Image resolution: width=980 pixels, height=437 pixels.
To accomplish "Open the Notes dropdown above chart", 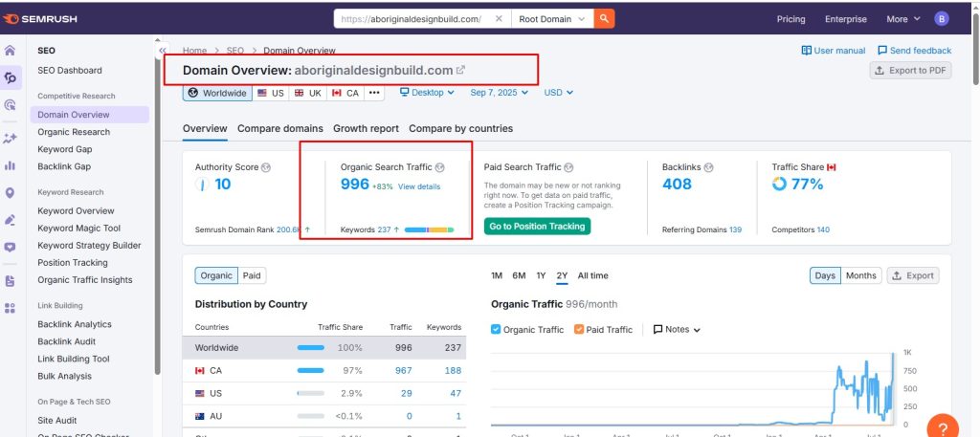I will (677, 329).
